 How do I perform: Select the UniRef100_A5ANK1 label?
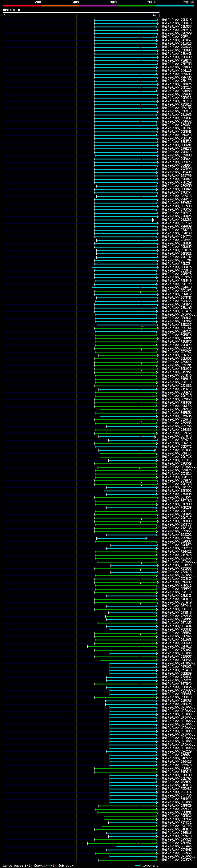coord(177,318)
